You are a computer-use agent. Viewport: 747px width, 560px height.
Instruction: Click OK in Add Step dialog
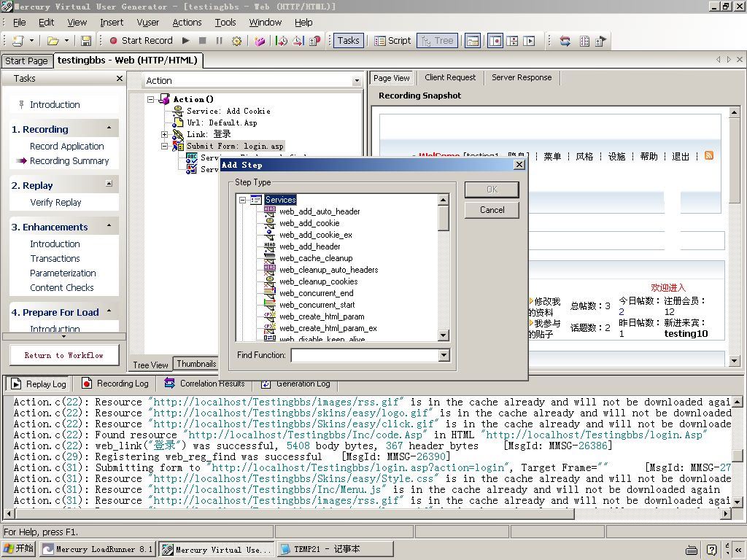click(x=492, y=190)
